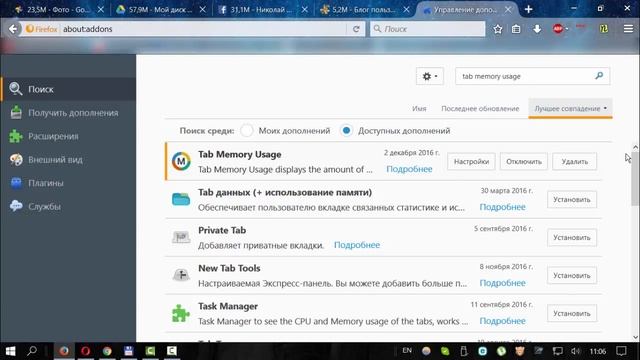Click Удалить for Tab Memory Usage
This screenshot has width=640, height=360.
click(575, 162)
